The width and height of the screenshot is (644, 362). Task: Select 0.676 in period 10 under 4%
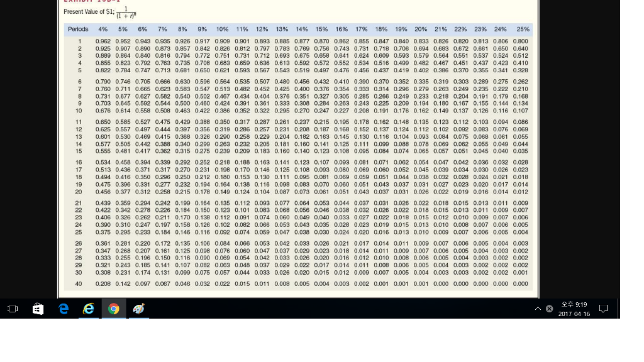coord(103,111)
